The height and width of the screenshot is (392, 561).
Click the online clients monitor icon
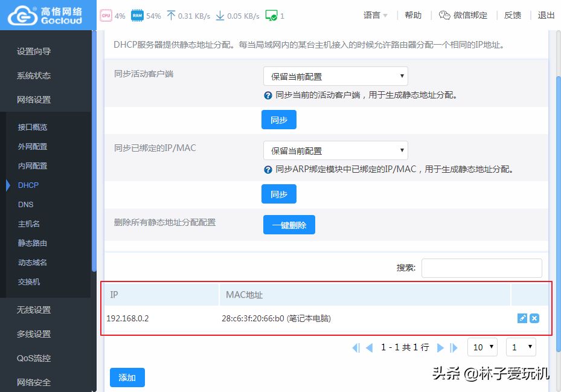click(x=271, y=15)
